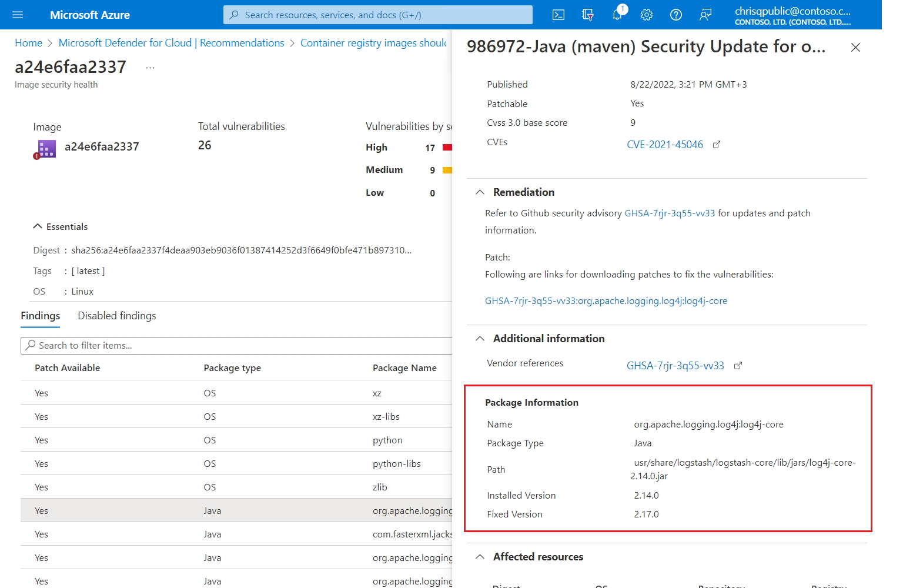The image size is (903, 588).
Task: Open external link icon beside CVE-2021-45046
Action: pyautogui.click(x=717, y=145)
